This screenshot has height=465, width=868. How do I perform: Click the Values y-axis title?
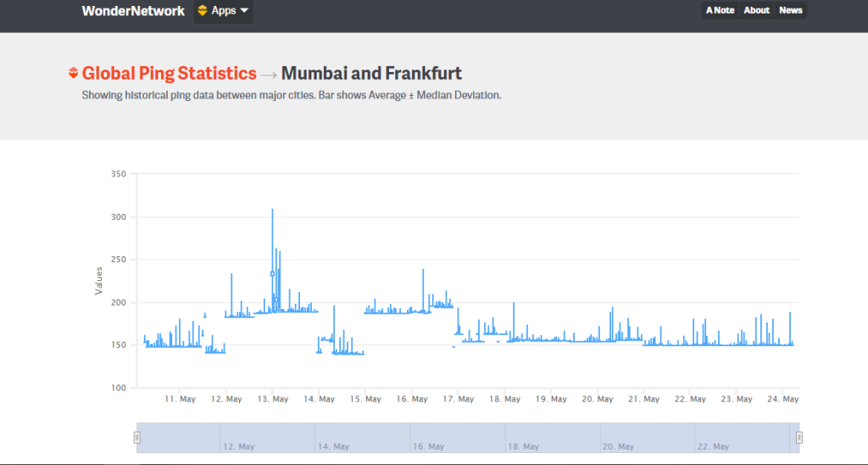pos(98,281)
